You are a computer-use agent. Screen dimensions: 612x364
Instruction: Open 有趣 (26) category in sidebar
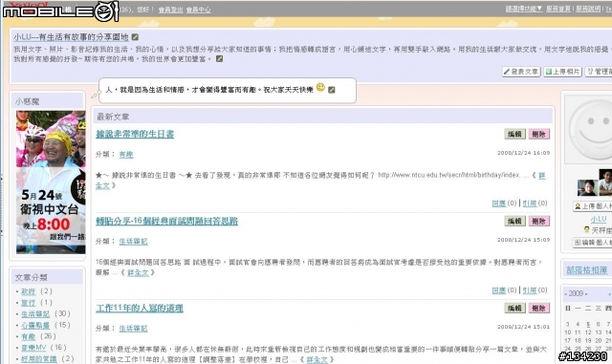click(x=28, y=336)
